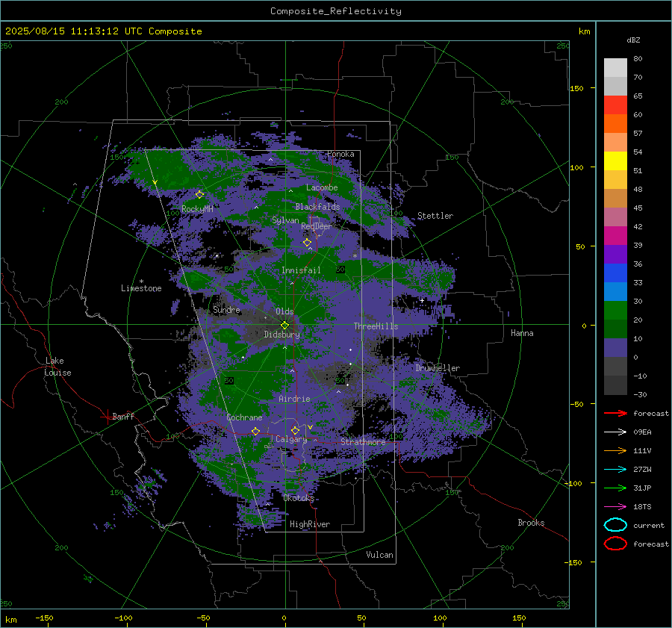
Task: Click the Limestone label
Action: (141, 288)
